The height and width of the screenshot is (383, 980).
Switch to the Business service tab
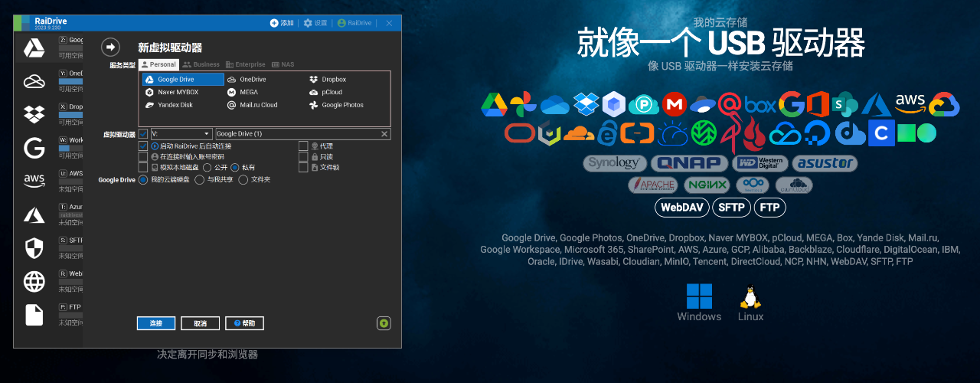[201, 65]
